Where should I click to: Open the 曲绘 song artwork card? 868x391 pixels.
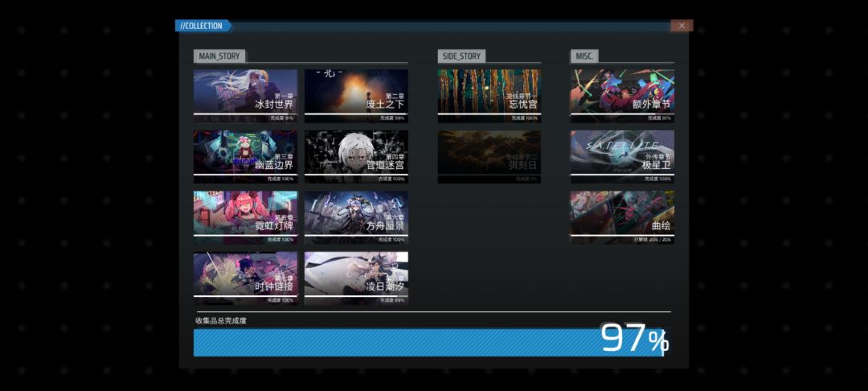[622, 218]
